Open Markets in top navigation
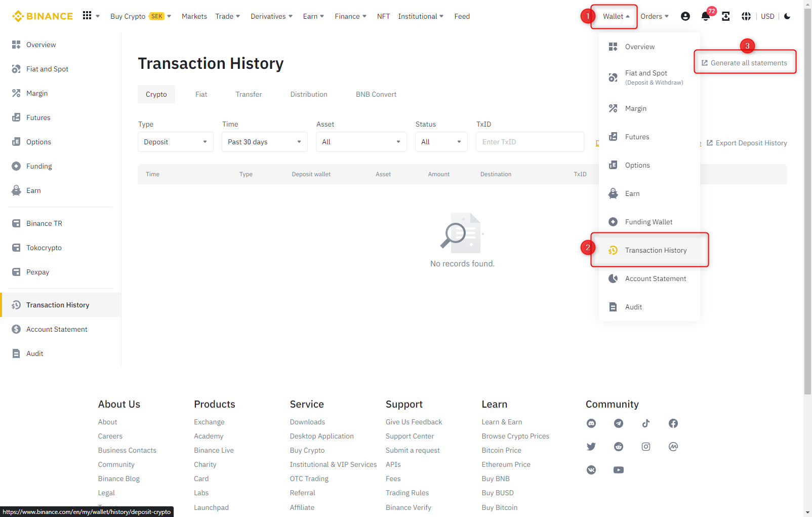Image resolution: width=812 pixels, height=517 pixels. click(194, 16)
